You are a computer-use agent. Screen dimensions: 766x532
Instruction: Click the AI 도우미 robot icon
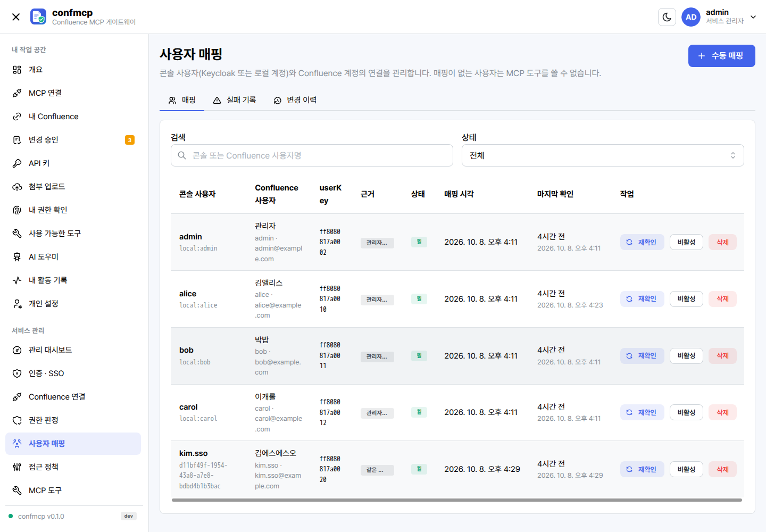coord(17,257)
